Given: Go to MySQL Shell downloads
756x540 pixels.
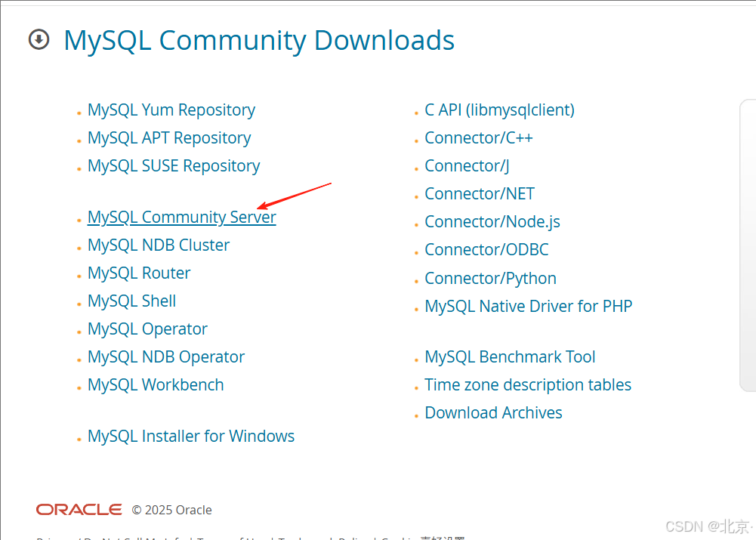Looking at the screenshot, I should (x=131, y=301).
